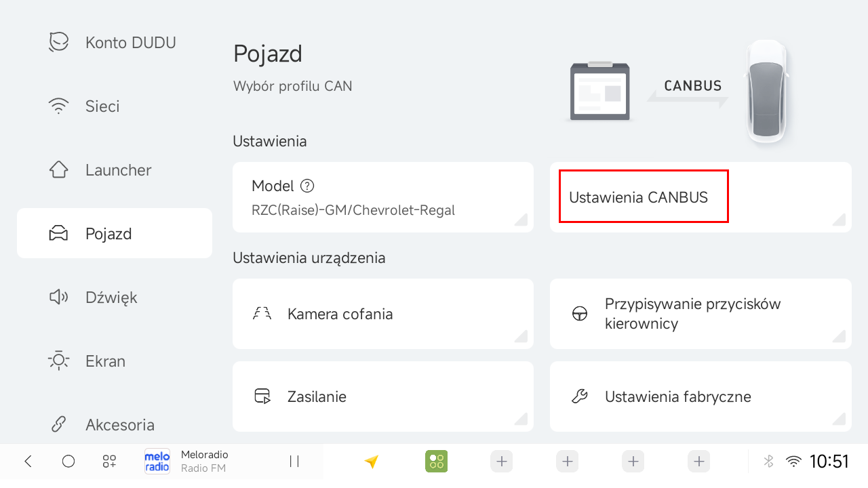The height and width of the screenshot is (488, 868).
Task: Open the Sieci network section
Action: pyautogui.click(x=114, y=106)
